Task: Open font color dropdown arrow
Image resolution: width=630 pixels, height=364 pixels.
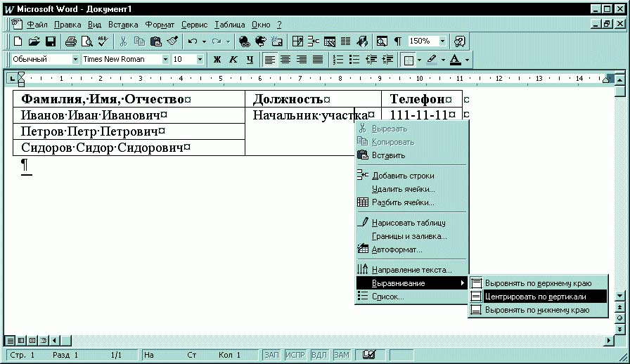Action: pyautogui.click(x=467, y=60)
